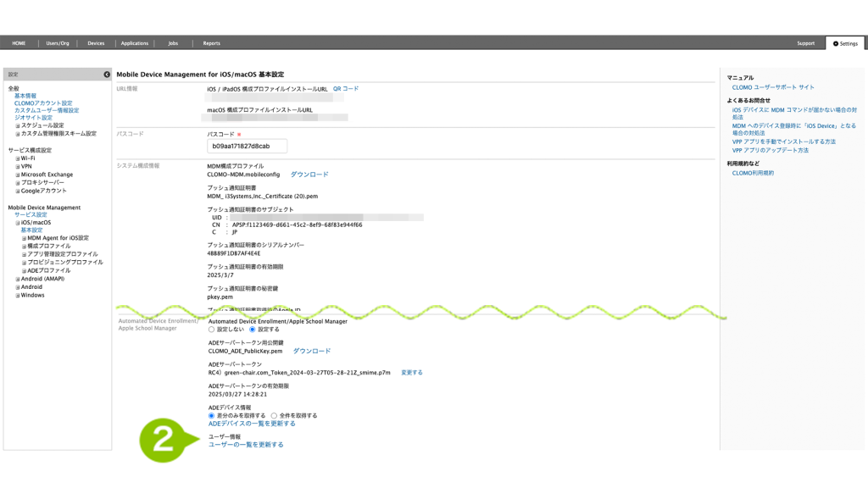868x488 pixels.
Task: Open the FAQ about「iOS Device」となる場合の対処法
Action: 793,130
